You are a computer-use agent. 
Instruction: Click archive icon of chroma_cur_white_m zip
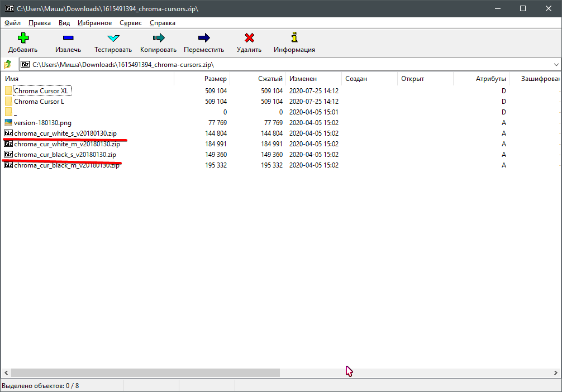[8, 144]
